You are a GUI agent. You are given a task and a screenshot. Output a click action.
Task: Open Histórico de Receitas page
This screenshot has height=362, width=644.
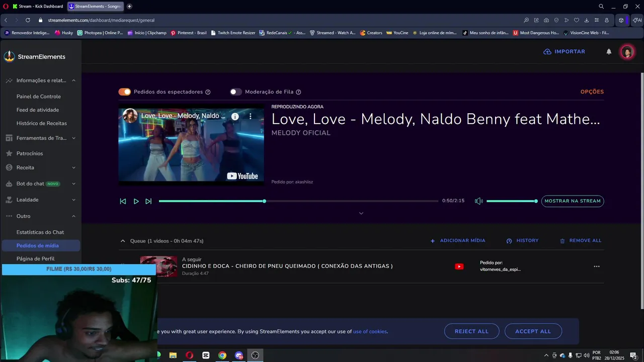pyautogui.click(x=42, y=123)
